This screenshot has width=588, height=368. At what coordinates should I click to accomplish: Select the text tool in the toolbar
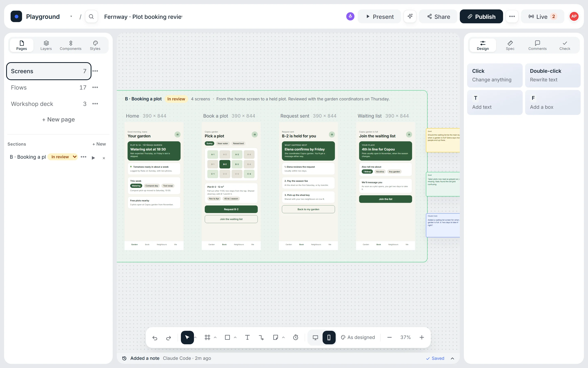point(247,338)
